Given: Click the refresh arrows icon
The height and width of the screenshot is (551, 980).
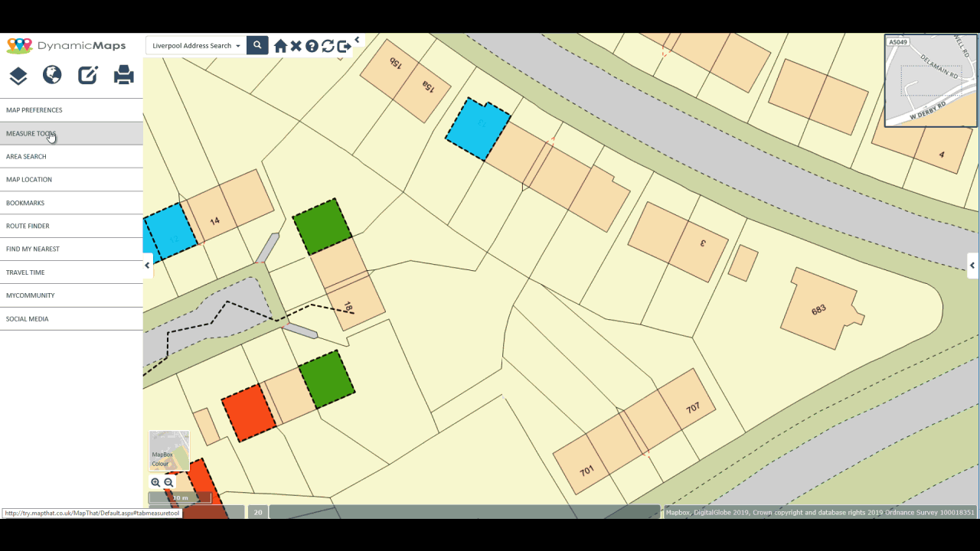Looking at the screenshot, I should 328,46.
